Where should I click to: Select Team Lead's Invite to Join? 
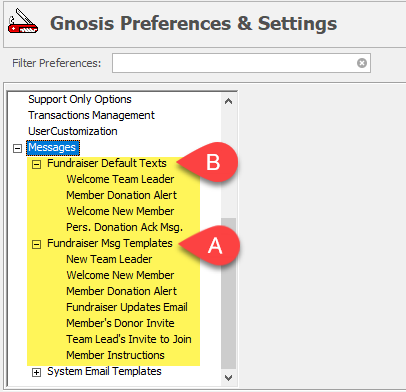click(x=129, y=339)
